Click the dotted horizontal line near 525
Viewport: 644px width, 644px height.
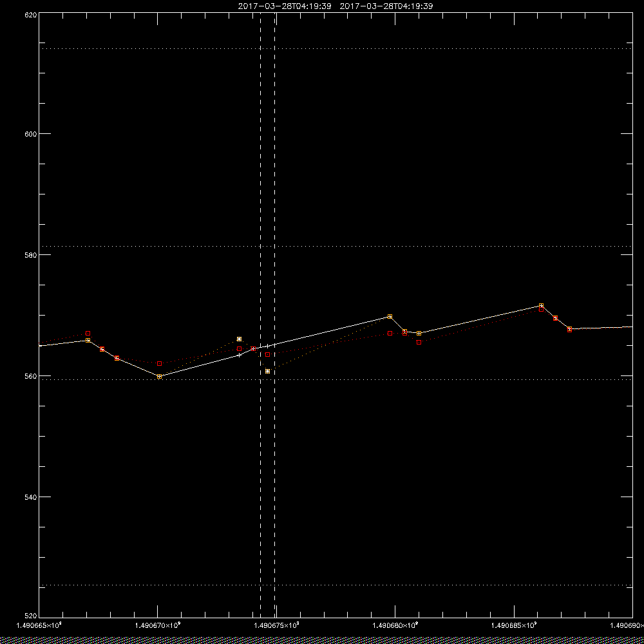[x=336, y=585]
